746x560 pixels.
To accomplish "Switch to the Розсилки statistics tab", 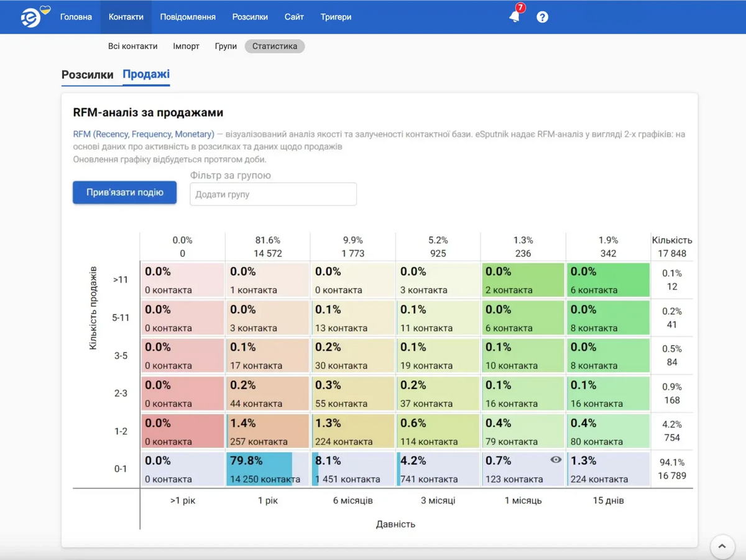I will tap(87, 75).
